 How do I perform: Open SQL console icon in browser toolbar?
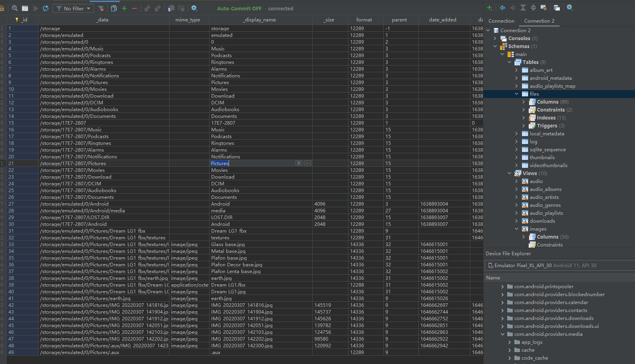coord(557,8)
